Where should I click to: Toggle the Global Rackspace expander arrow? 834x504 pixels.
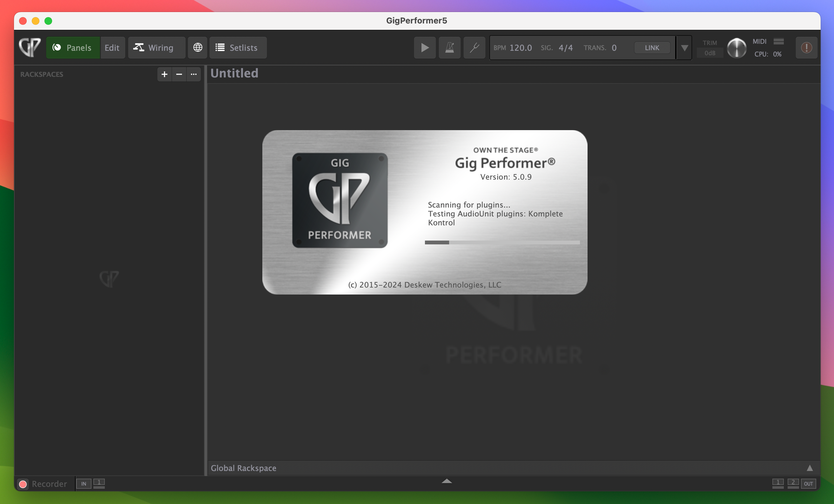point(810,468)
